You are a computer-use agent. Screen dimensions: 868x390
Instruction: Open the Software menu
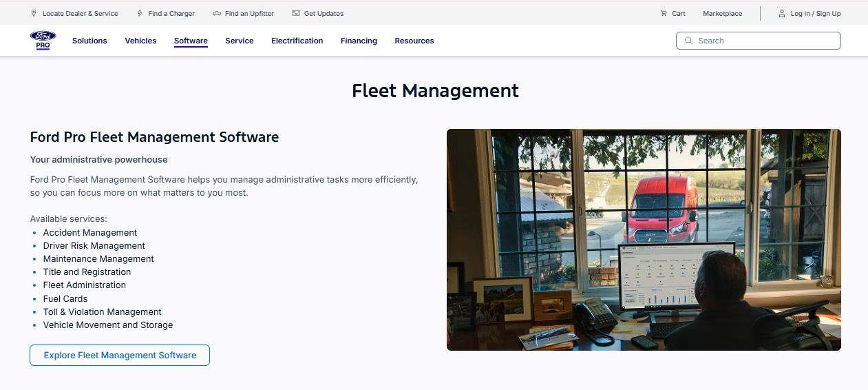pyautogui.click(x=191, y=41)
